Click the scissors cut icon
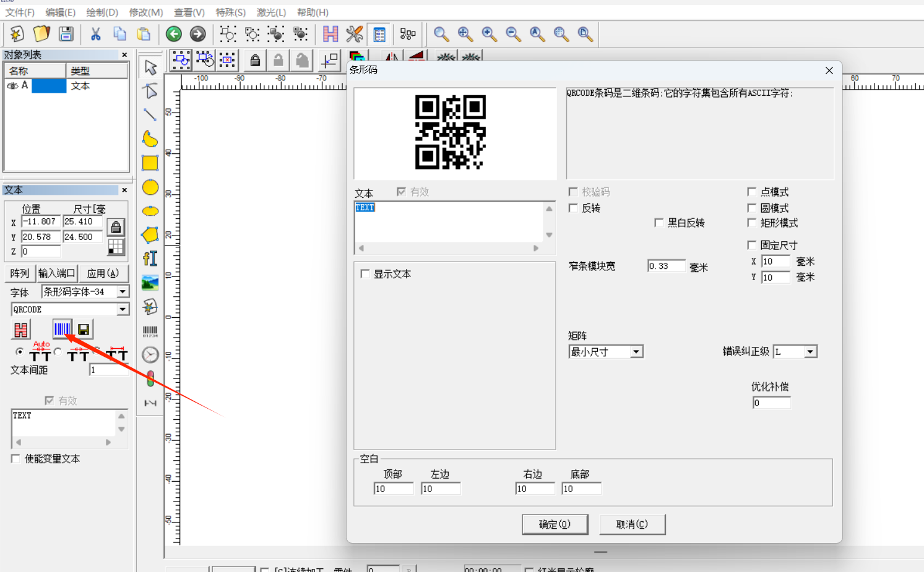Screen dimensions: 924x572 [95, 34]
